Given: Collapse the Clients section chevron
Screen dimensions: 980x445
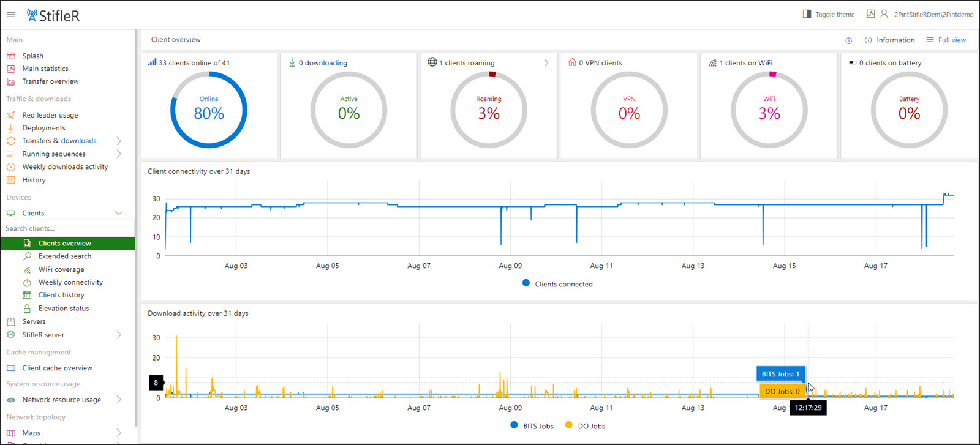Looking at the screenshot, I should pos(119,213).
